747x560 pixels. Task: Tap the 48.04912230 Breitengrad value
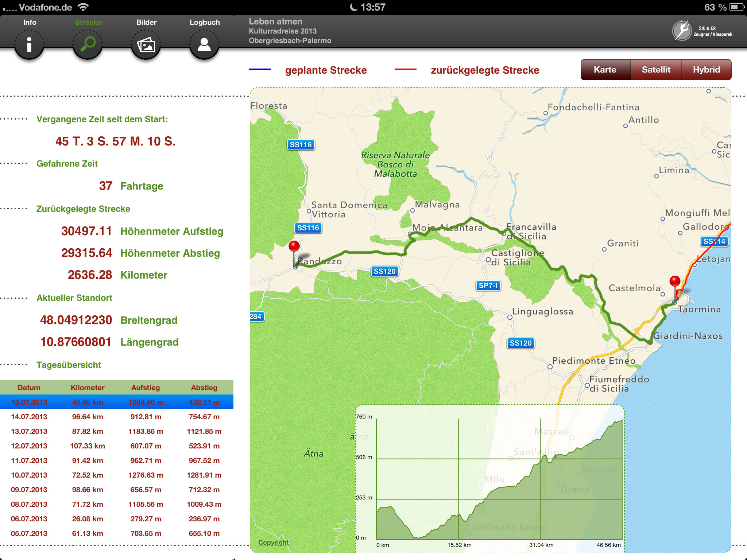[76, 320]
